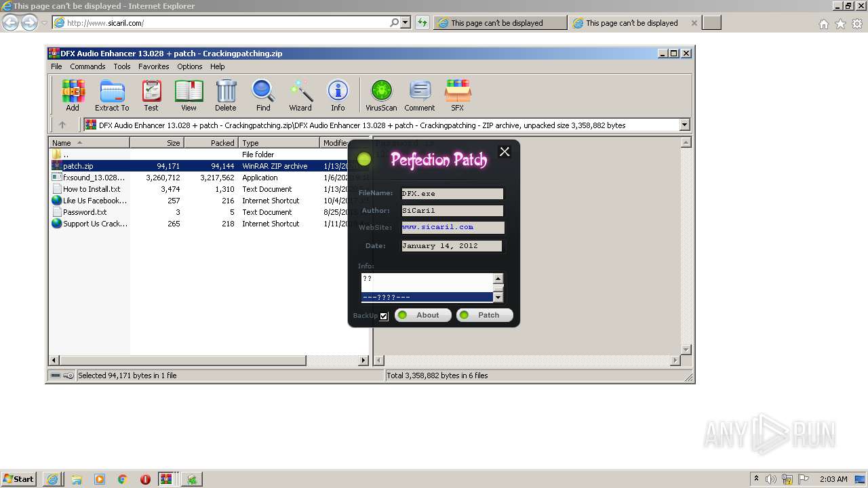Open the Options menu
Image resolution: width=868 pixels, height=488 pixels.
190,66
